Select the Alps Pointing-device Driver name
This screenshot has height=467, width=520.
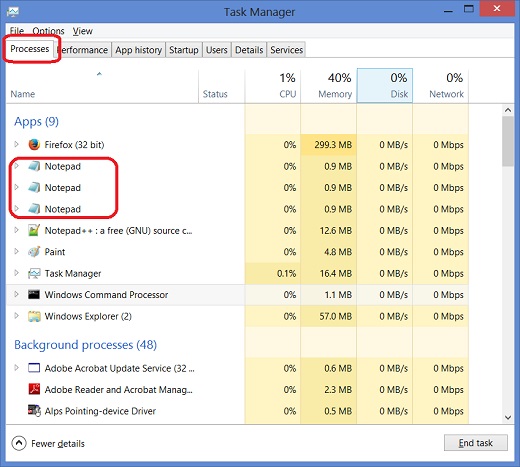100,411
